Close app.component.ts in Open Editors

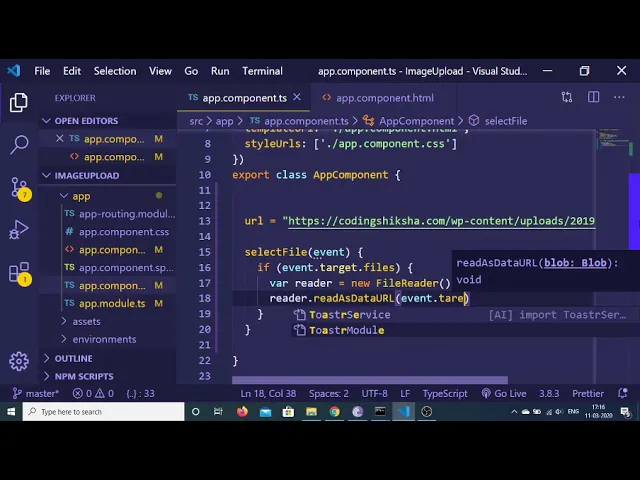click(x=60, y=139)
